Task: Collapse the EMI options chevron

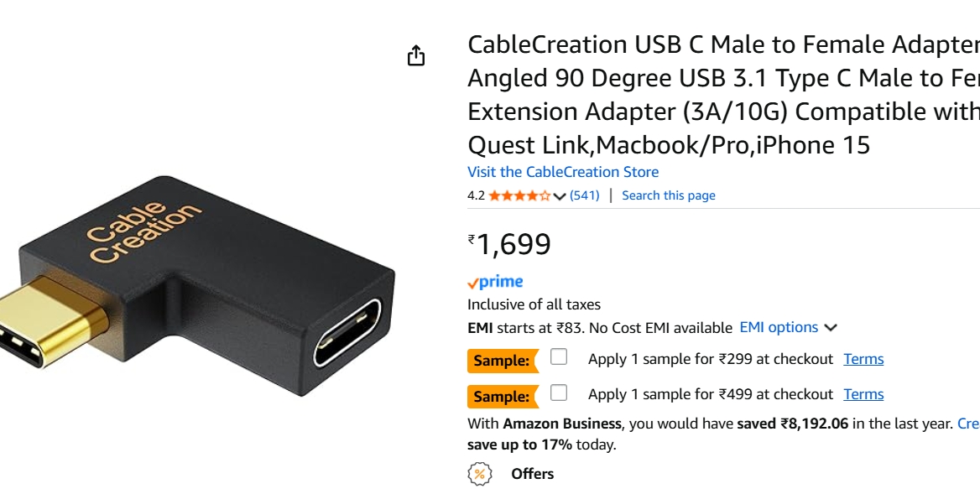Action: pyautogui.click(x=830, y=327)
